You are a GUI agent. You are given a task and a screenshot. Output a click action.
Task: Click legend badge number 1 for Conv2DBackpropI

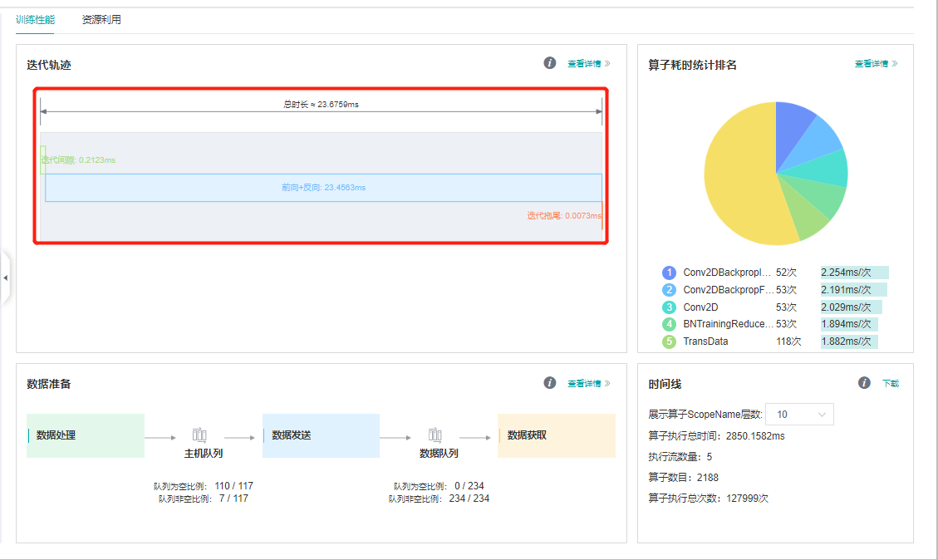669,273
